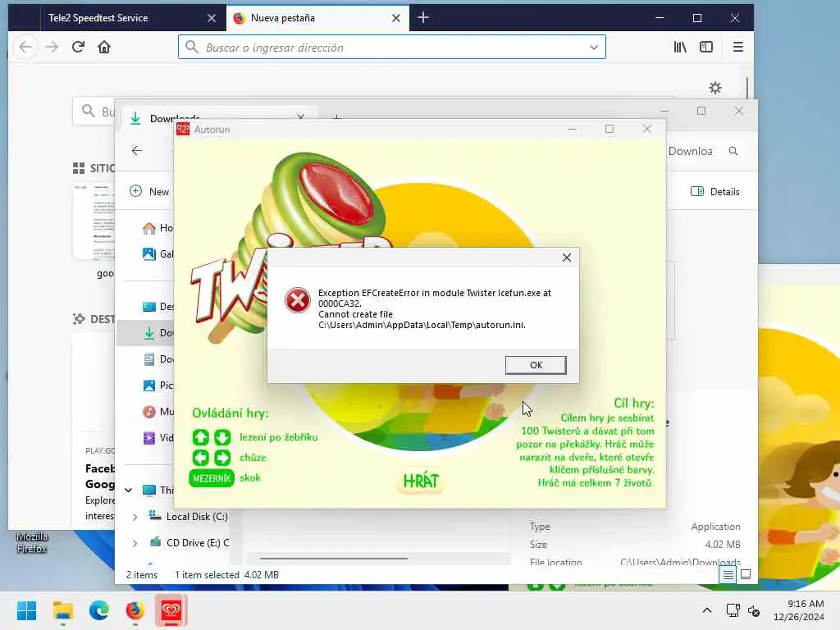Open a new Firefox tab
The image size is (840, 630).
(x=423, y=18)
